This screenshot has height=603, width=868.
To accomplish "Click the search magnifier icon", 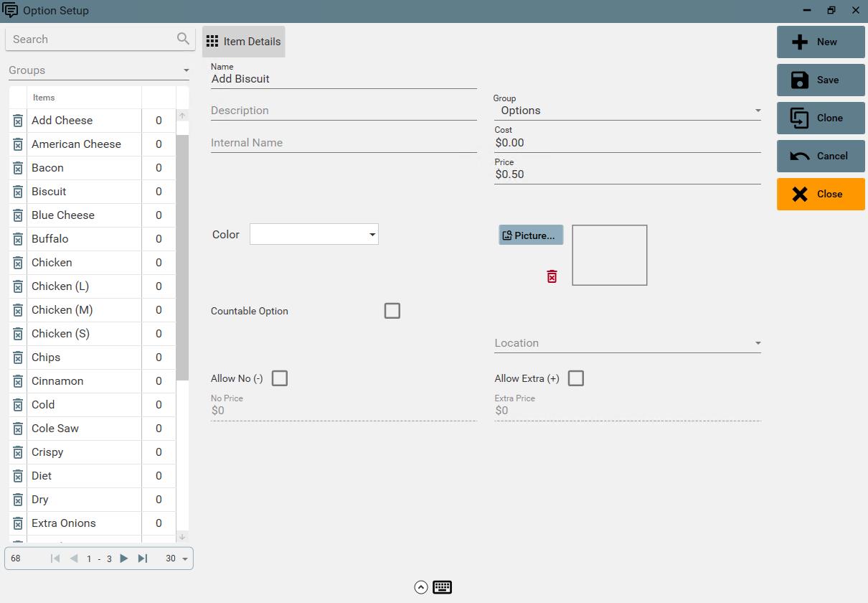I will (183, 39).
